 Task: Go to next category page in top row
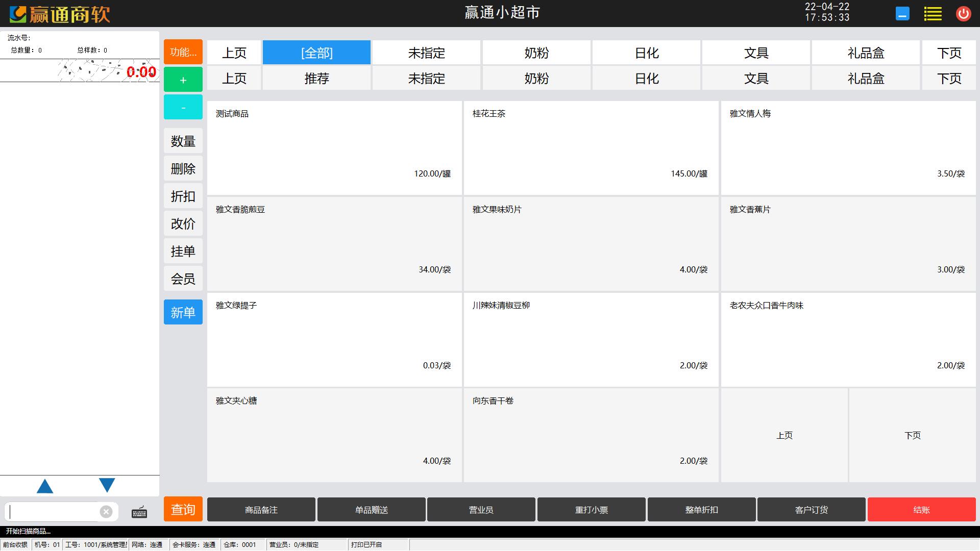(x=949, y=53)
